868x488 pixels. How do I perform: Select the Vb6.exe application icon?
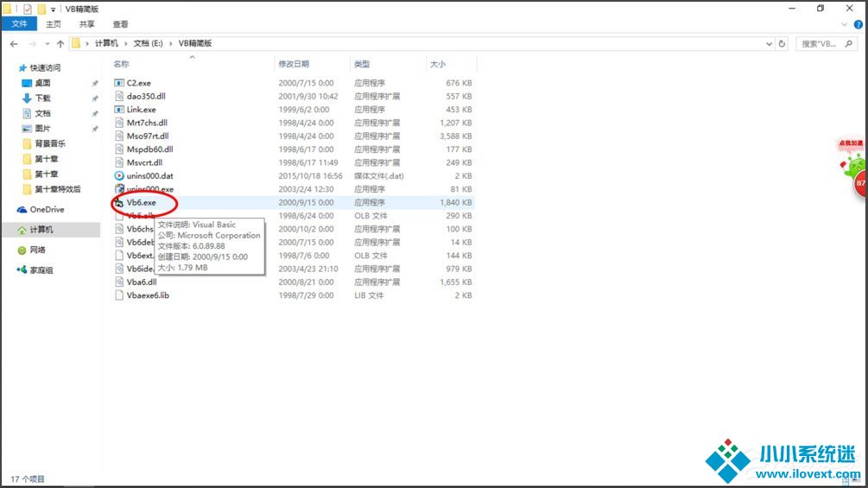[x=118, y=202]
